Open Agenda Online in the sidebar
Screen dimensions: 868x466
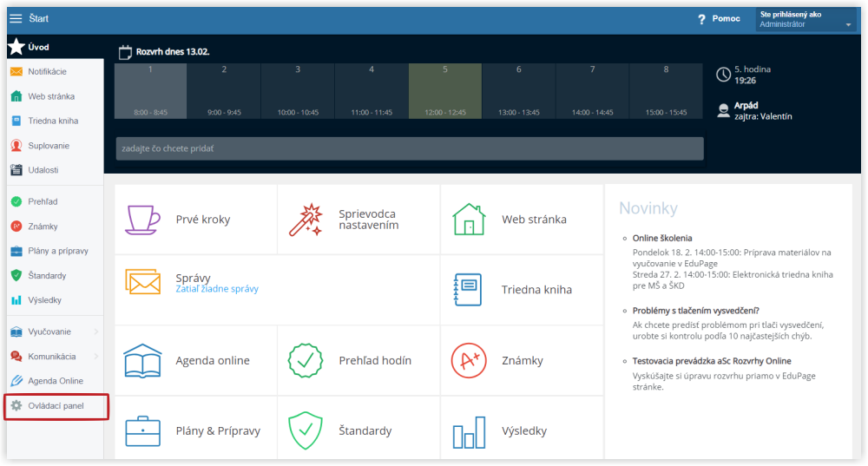[x=56, y=381]
